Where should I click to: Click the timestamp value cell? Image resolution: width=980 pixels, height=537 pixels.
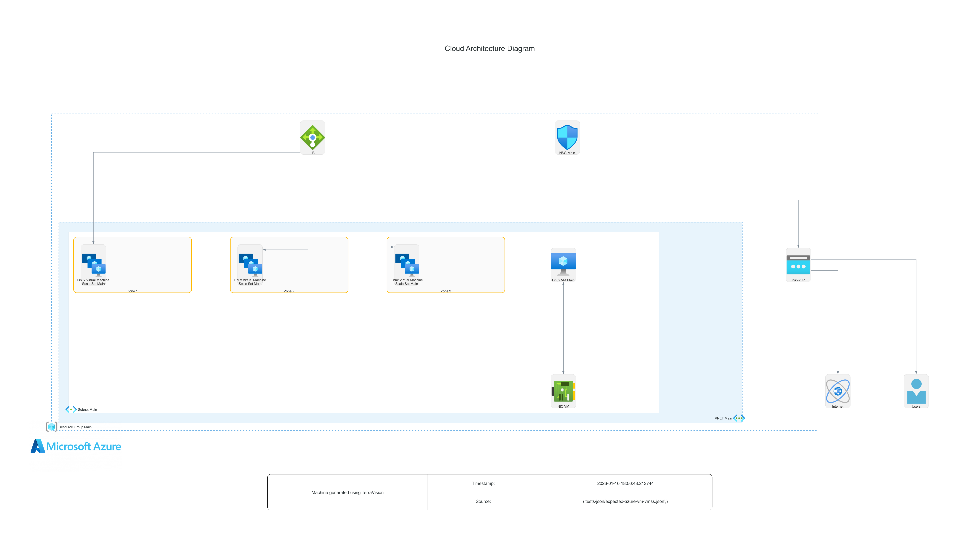625,483
